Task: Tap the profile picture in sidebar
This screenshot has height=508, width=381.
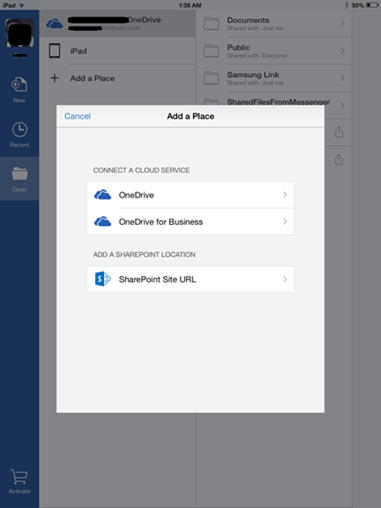Action: click(x=20, y=33)
